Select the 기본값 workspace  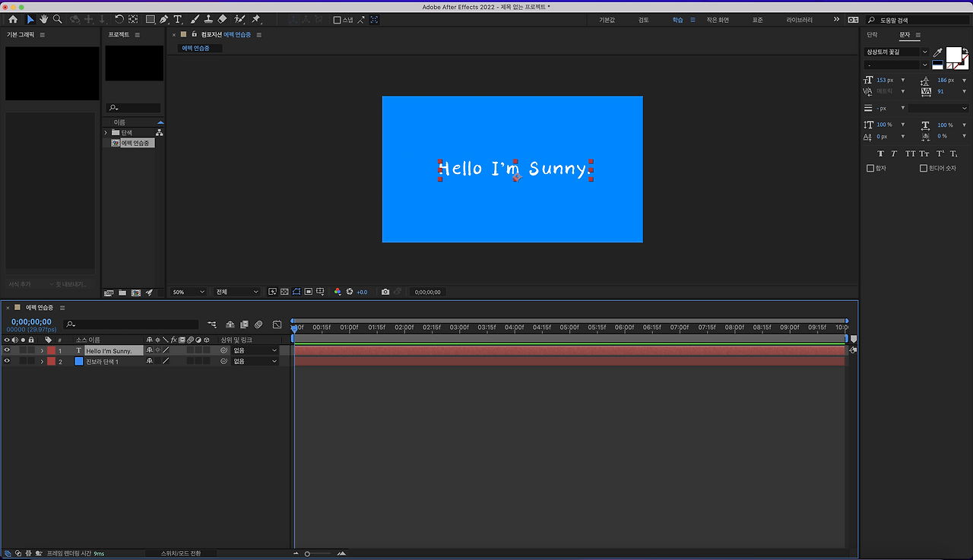coord(607,20)
